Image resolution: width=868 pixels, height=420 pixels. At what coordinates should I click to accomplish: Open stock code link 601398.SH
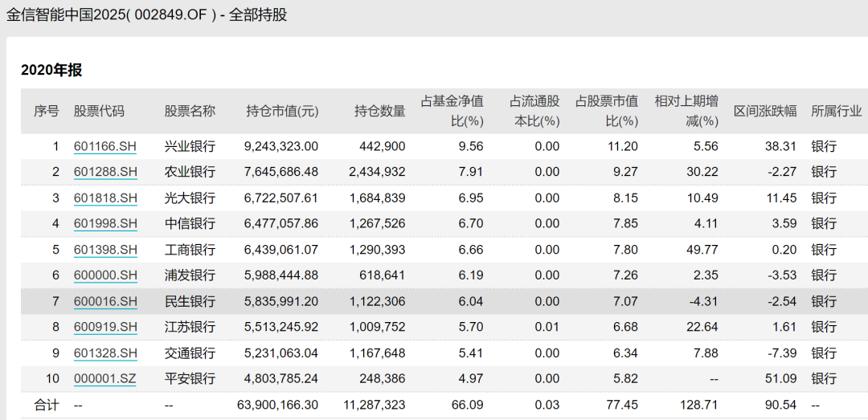point(105,250)
